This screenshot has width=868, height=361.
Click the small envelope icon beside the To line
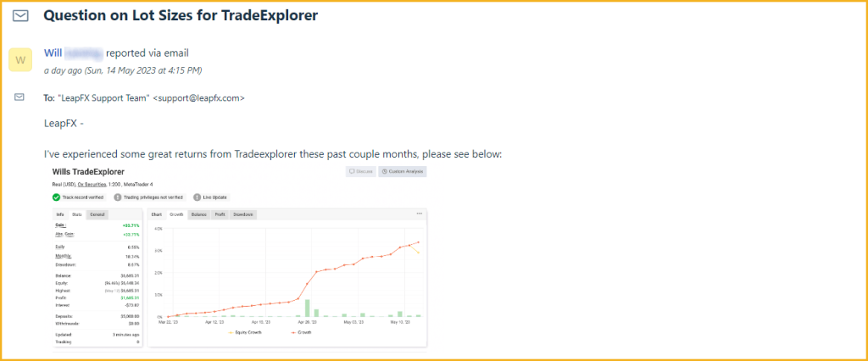[19, 97]
